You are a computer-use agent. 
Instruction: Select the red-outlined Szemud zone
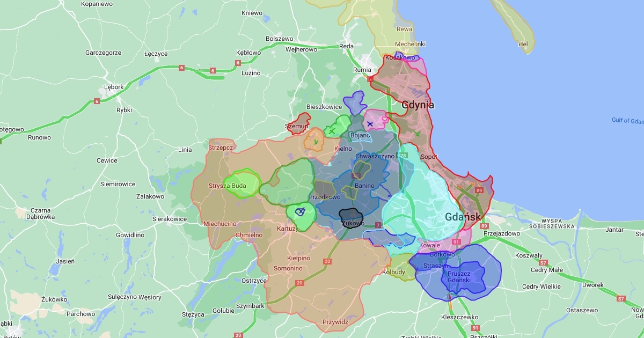tap(298, 122)
